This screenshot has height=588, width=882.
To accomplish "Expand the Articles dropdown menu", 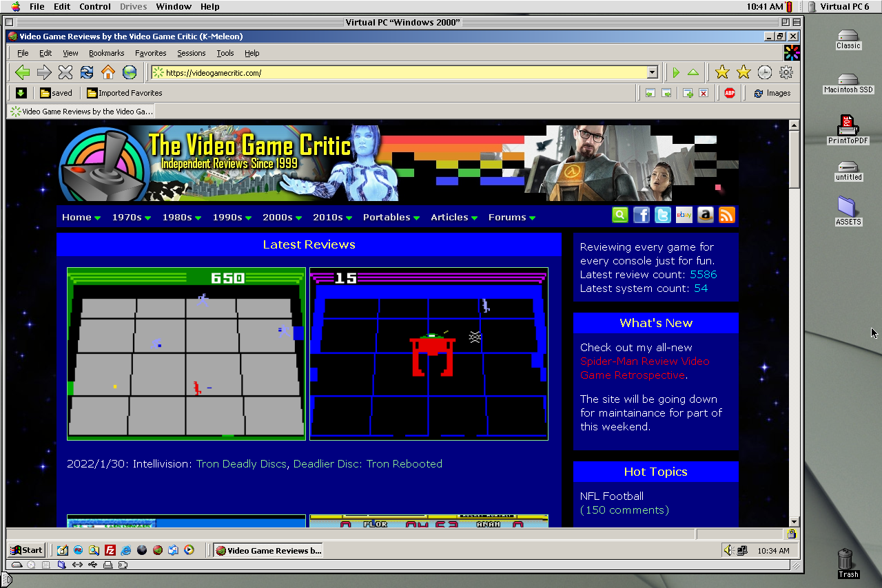I will (x=455, y=217).
